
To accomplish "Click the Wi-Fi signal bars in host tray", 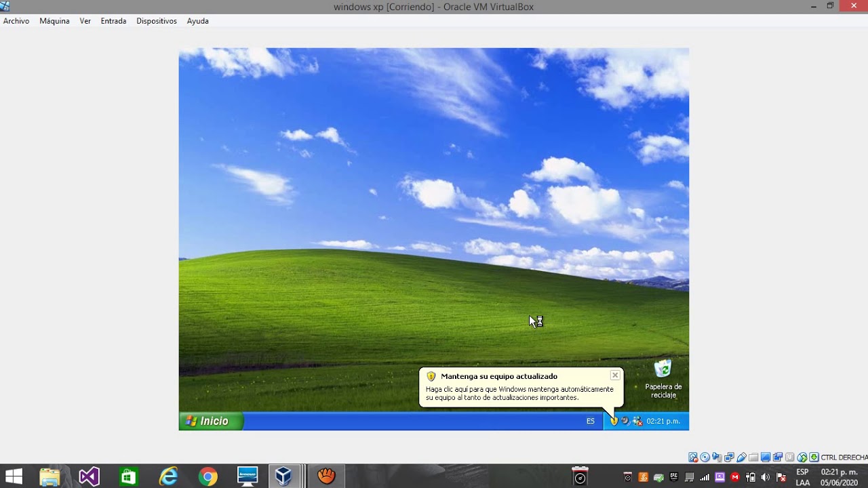I will [x=705, y=477].
